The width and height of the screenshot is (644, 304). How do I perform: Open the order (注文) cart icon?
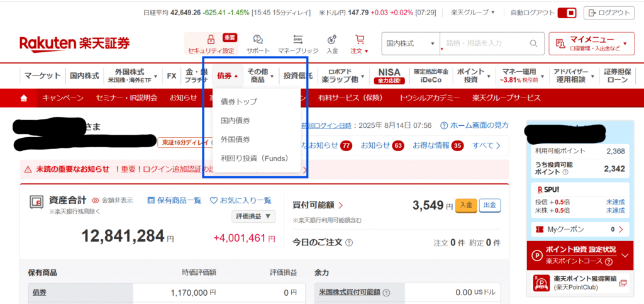(x=360, y=40)
